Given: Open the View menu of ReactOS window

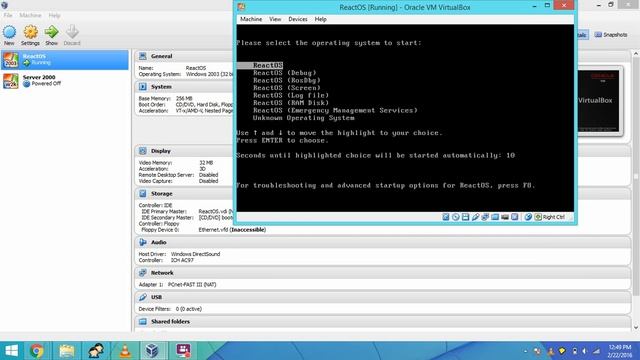Looking at the screenshot, I should pyautogui.click(x=275, y=19).
